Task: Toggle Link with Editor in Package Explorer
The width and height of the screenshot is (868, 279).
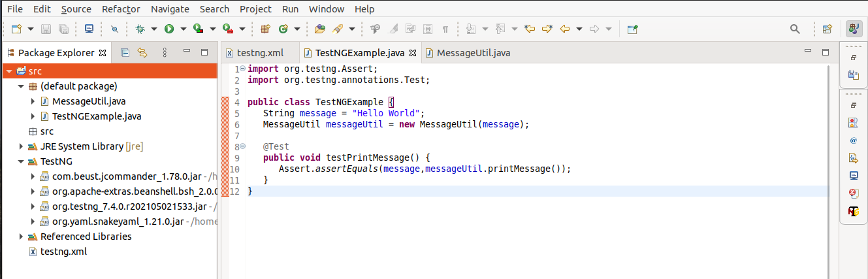Action: [142, 53]
